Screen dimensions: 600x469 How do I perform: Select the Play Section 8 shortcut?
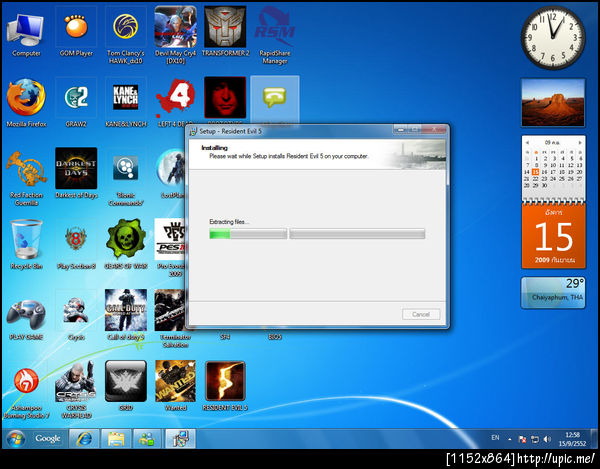[76, 245]
